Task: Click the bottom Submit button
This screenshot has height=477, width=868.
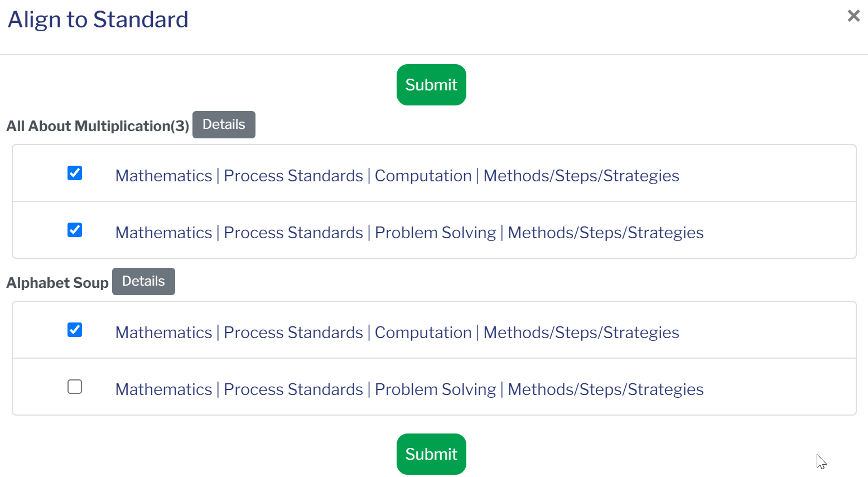Action: click(431, 454)
